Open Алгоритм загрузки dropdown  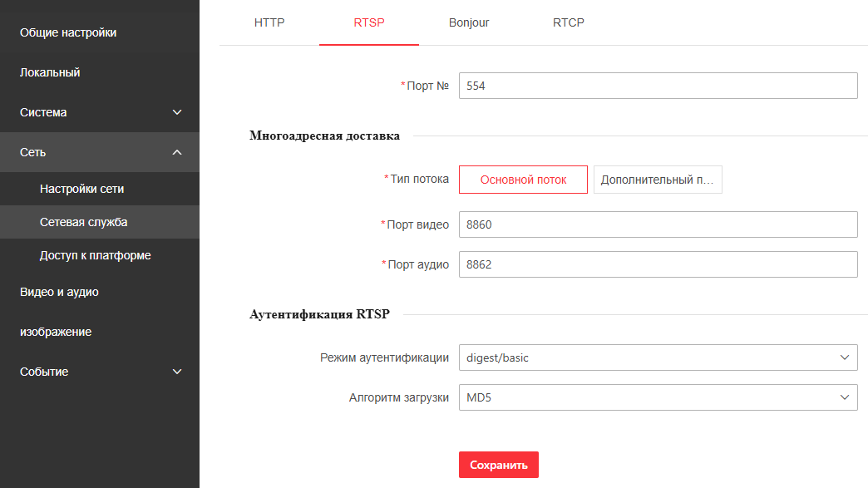point(658,397)
